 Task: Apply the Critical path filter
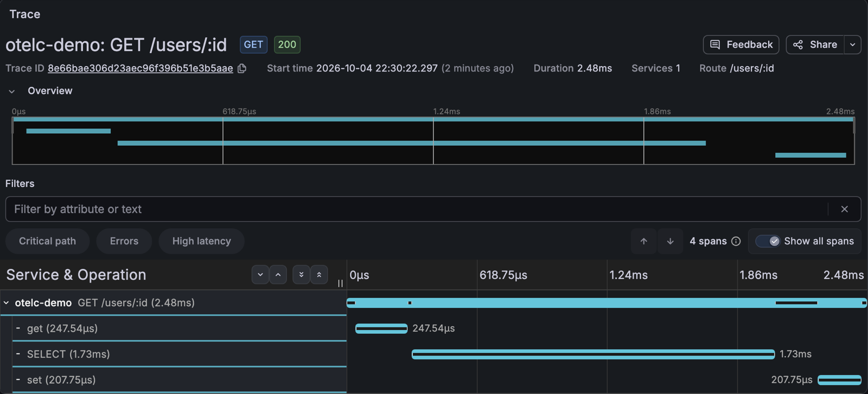tap(47, 241)
